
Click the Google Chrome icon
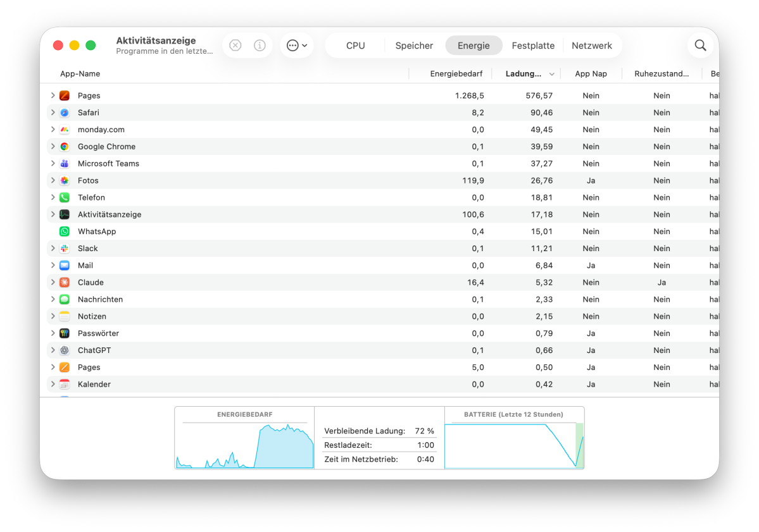tap(65, 146)
